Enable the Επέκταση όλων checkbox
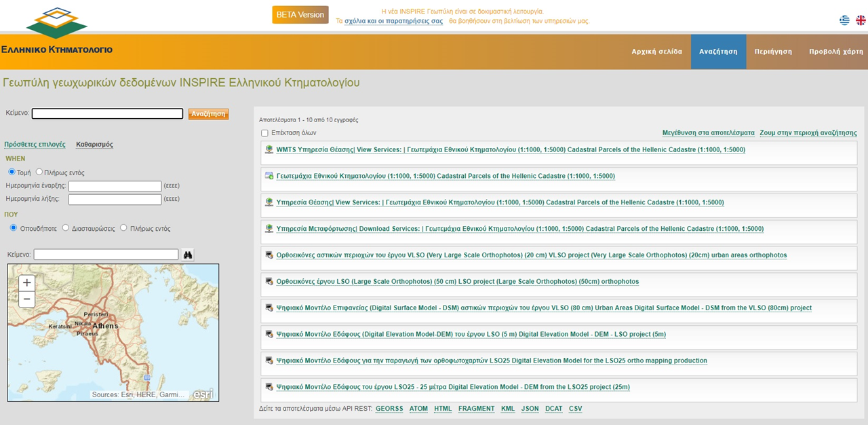Image resolution: width=868 pixels, height=425 pixels. pos(265,133)
